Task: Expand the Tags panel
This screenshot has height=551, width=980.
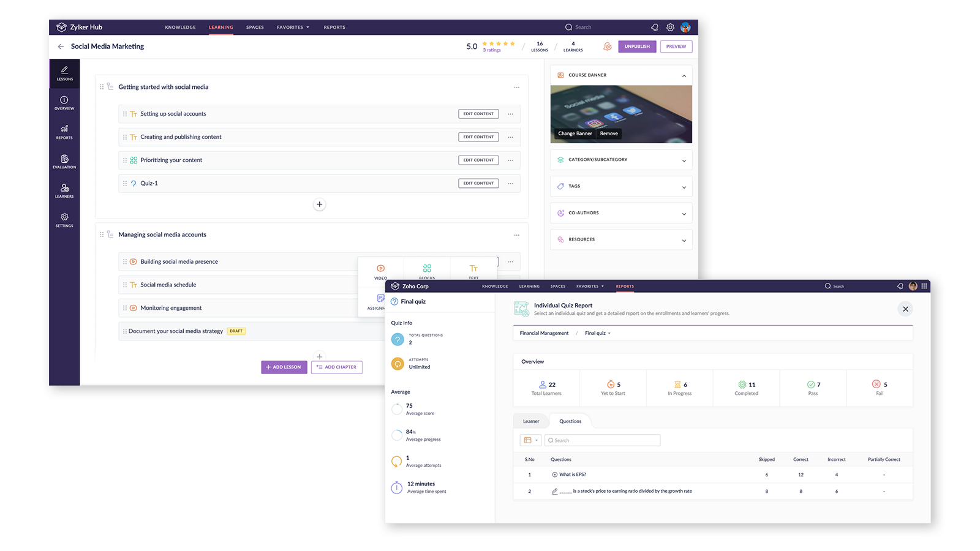Action: (x=620, y=186)
